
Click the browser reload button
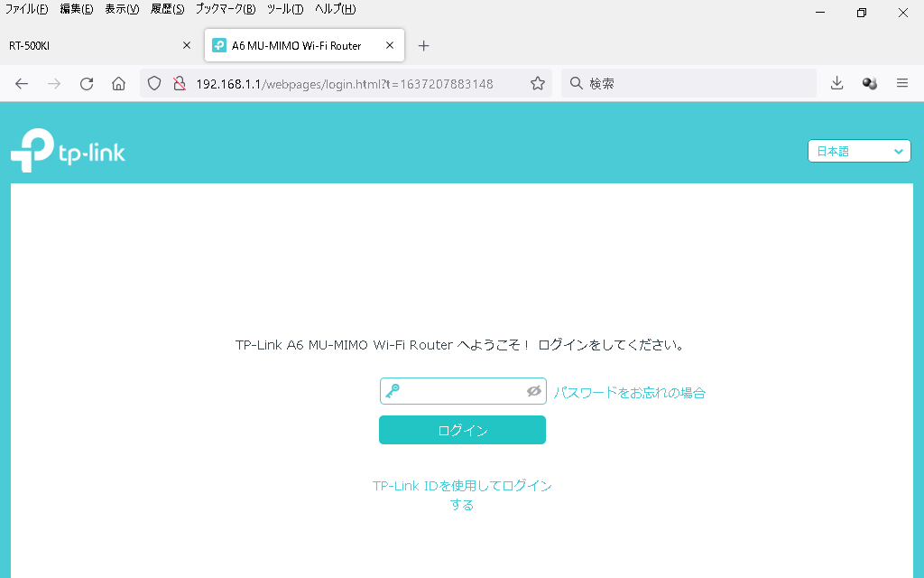pos(87,84)
